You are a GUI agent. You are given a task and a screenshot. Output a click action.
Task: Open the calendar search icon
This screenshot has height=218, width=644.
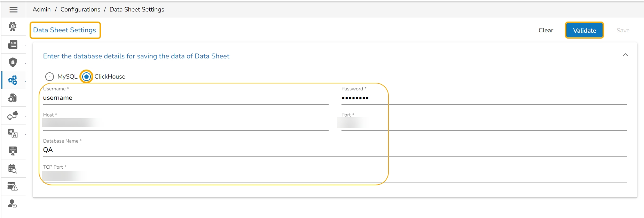click(x=13, y=169)
